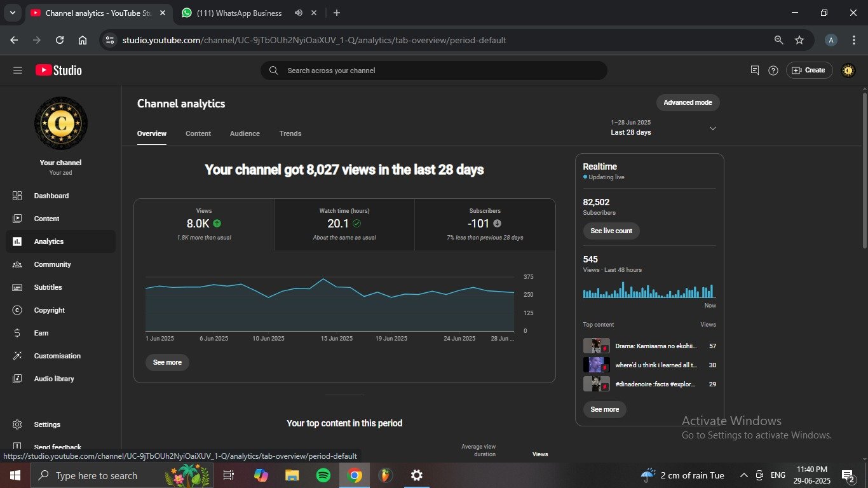Expand the Last 28 days date range dropdown

[663, 128]
